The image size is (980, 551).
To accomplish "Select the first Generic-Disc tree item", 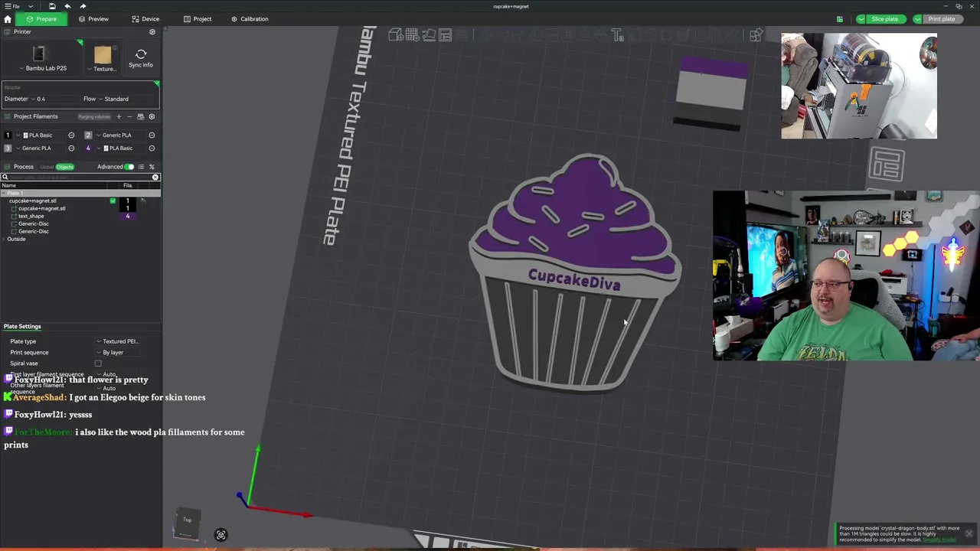I will pyautogui.click(x=34, y=224).
